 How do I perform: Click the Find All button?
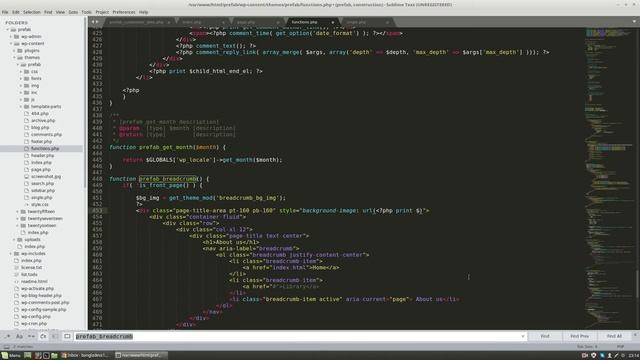coord(614,336)
